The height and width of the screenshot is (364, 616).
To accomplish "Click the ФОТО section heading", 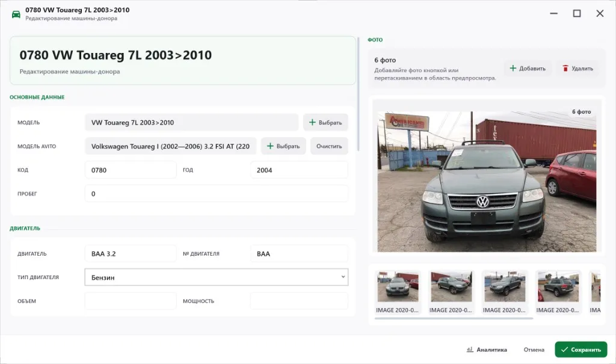I will pos(375,40).
